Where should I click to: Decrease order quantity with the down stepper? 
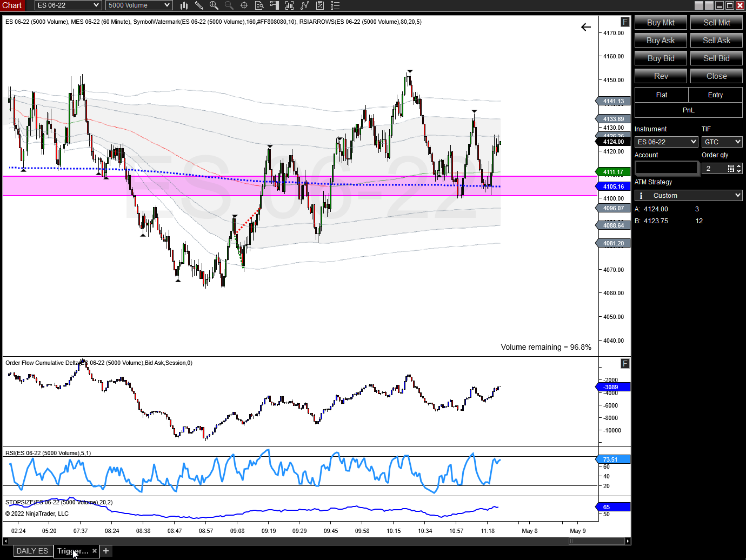(739, 171)
